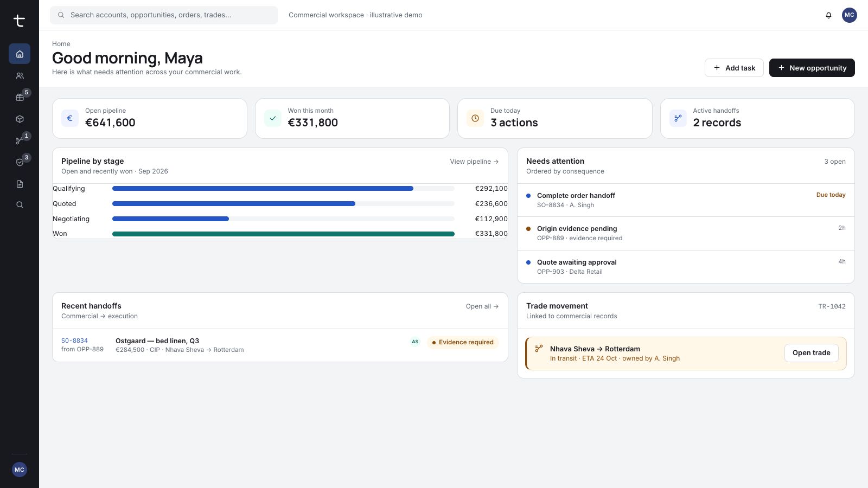This screenshot has height=488, width=868.
Task: Click the New opportunity button
Action: point(812,68)
